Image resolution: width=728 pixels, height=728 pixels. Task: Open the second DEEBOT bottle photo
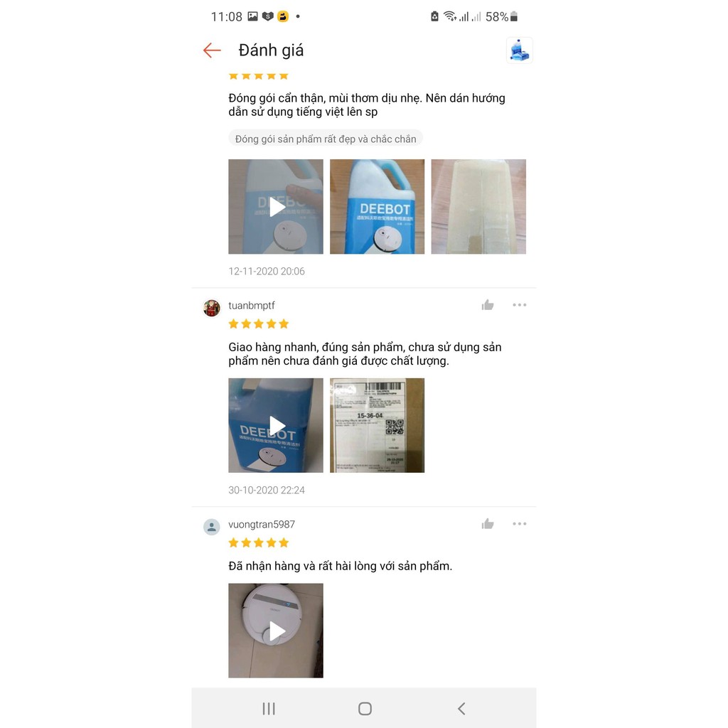click(x=377, y=207)
